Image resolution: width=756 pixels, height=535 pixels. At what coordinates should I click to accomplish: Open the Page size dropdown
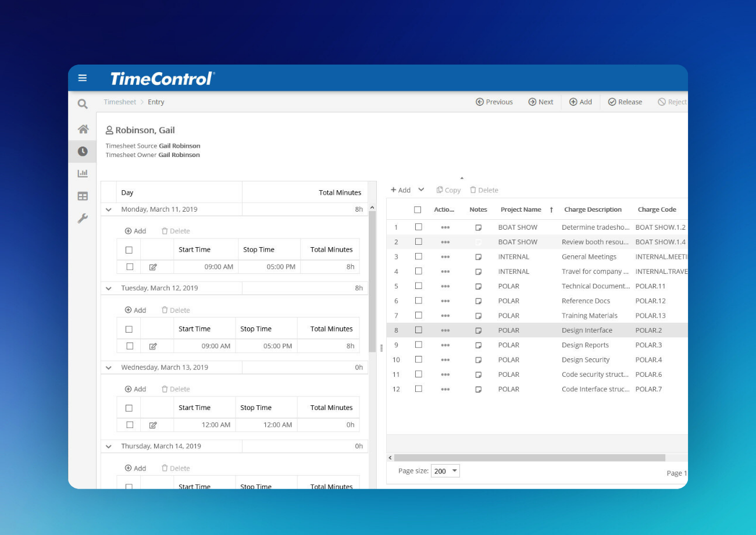(445, 471)
